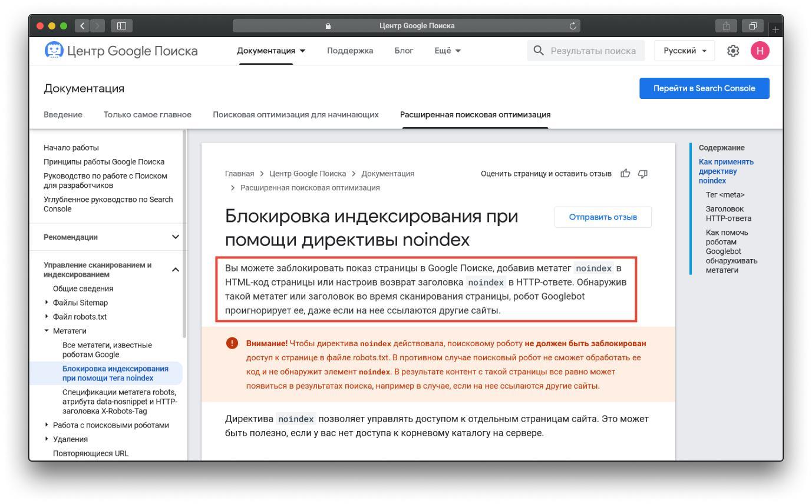Click the search magnifier icon
The height and width of the screenshot is (504, 812).
[539, 51]
